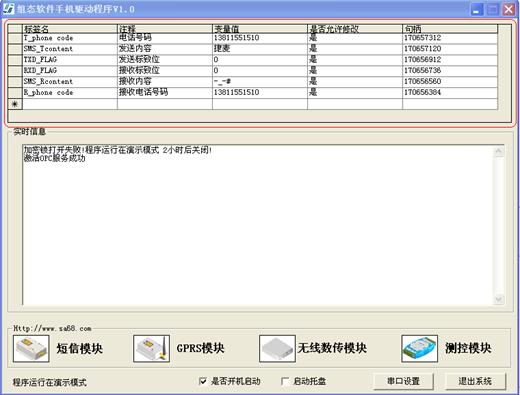This screenshot has width=520, height=395.
Task: Select the T_phone code tag cell
Action: pyautogui.click(x=70, y=38)
